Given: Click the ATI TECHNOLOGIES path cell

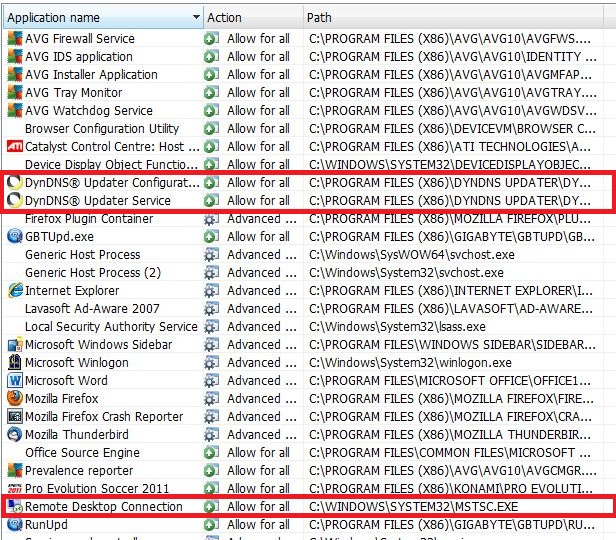Looking at the screenshot, I should click(x=450, y=146).
